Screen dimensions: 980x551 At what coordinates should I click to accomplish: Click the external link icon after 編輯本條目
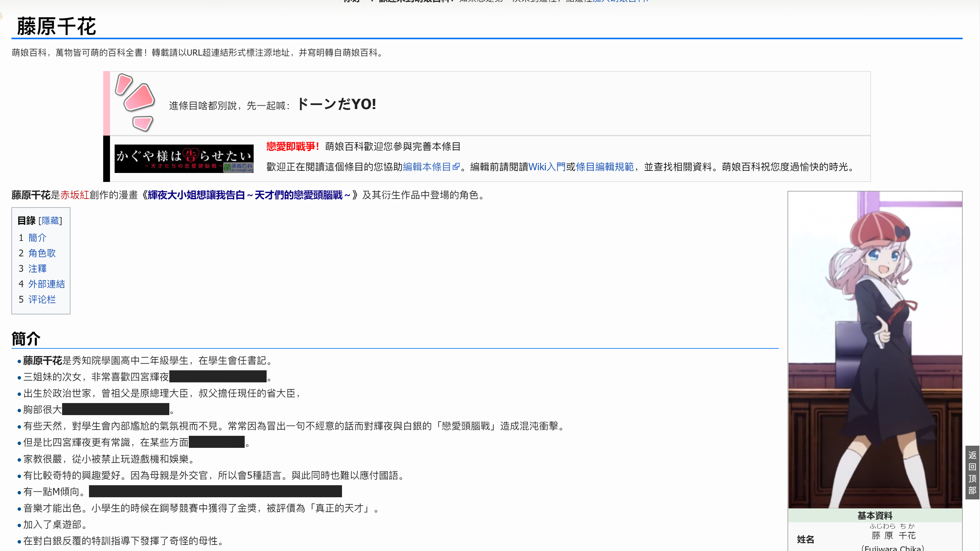(x=456, y=167)
